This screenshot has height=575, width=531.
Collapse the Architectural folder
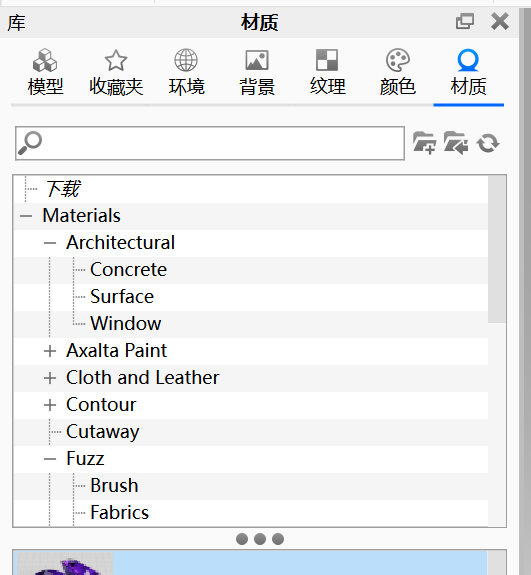50,243
